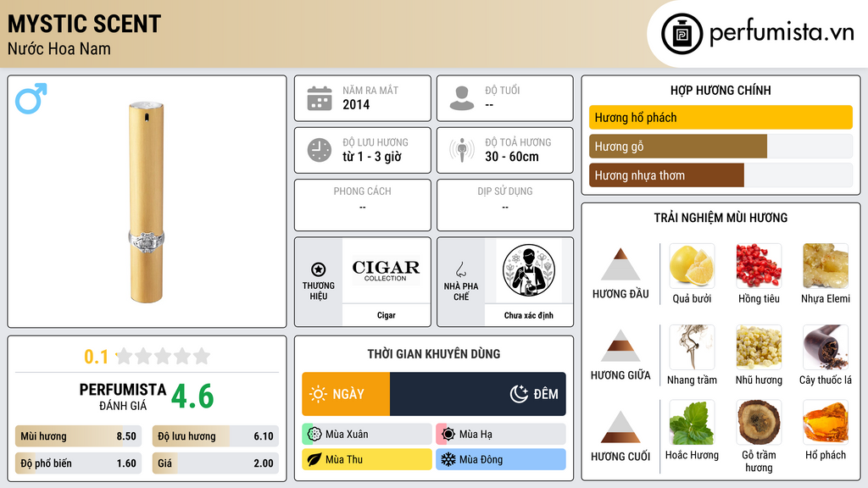Click the Mùi hương 8.50 score bar

pyautogui.click(x=78, y=436)
